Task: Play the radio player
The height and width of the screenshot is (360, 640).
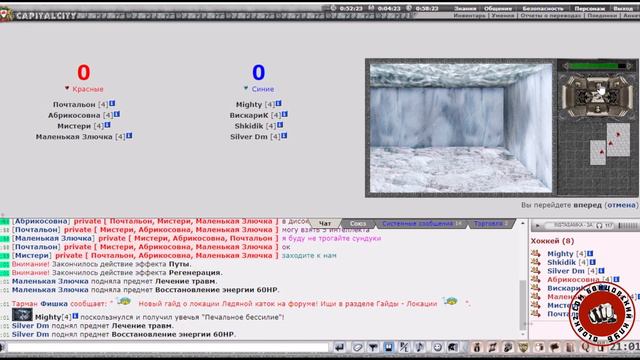Action: [538, 225]
